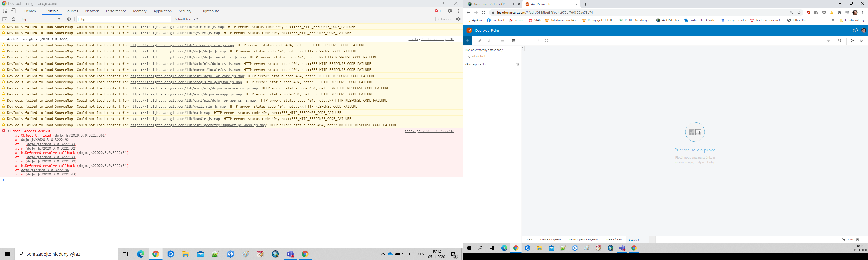This screenshot has height=260, width=868.
Task: Open the Návrat-Opakování rytmus page tab
Action: pos(583,240)
